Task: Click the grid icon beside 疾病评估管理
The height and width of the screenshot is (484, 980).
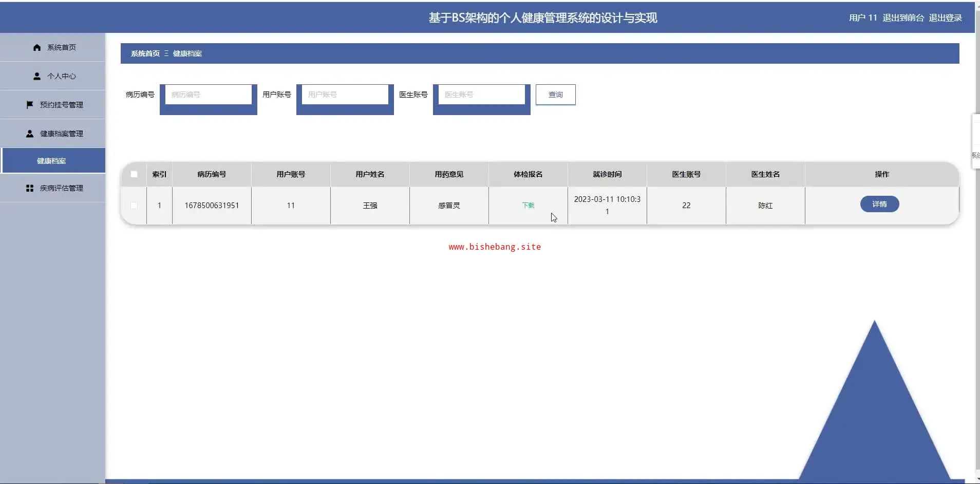Action: (x=30, y=188)
